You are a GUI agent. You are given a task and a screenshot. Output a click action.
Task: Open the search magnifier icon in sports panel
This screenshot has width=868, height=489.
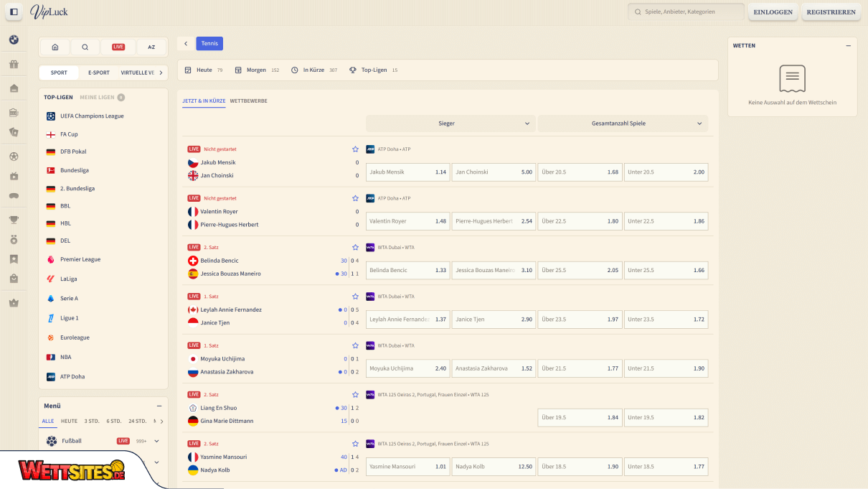click(85, 47)
